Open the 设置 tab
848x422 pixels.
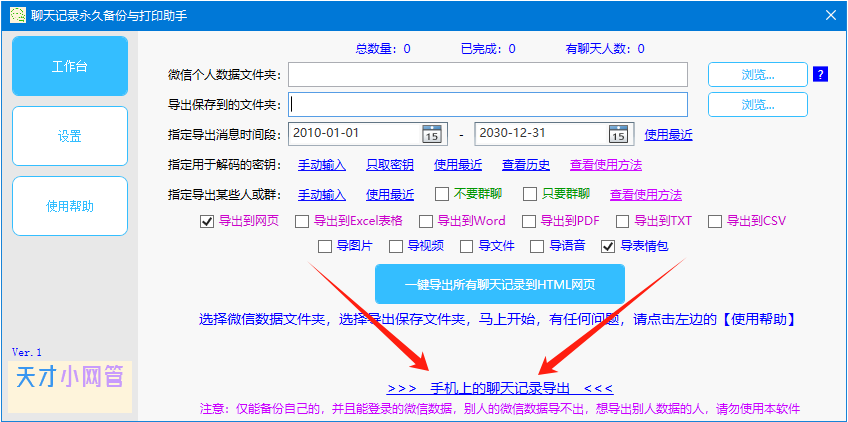(x=70, y=136)
